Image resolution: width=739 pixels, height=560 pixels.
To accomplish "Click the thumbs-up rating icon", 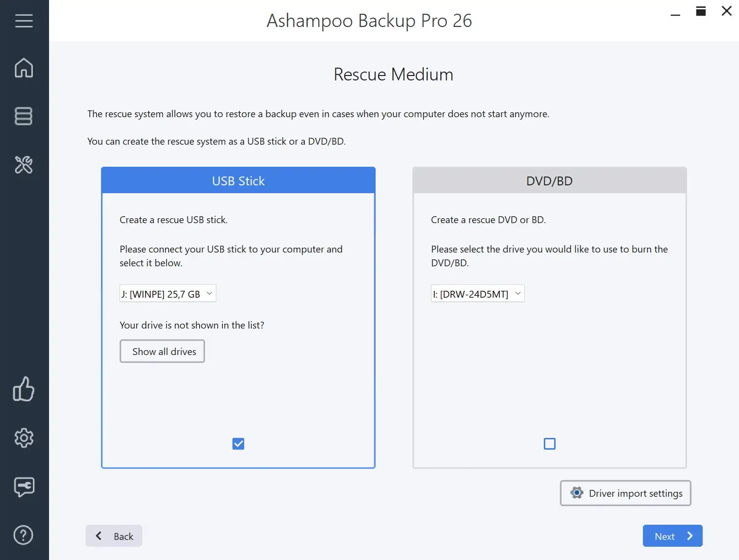I will 24,389.
